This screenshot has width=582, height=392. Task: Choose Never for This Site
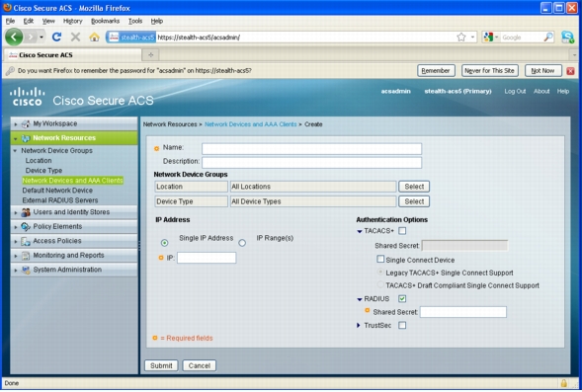[x=489, y=70]
